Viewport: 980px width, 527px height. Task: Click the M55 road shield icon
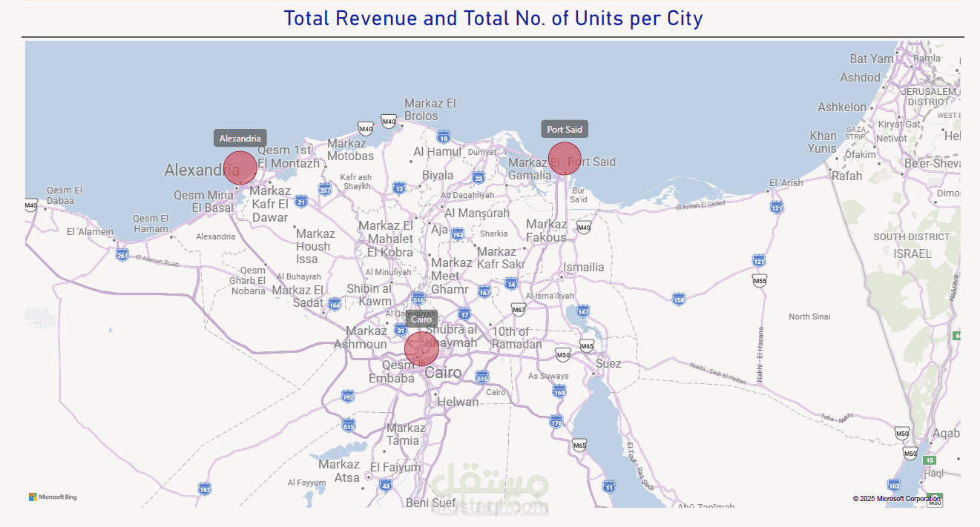click(x=759, y=281)
